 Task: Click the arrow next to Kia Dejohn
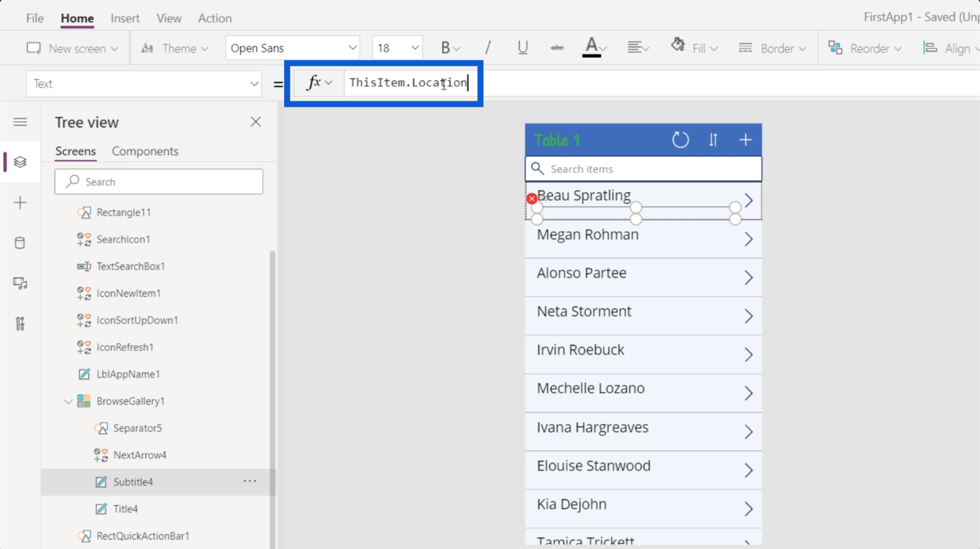coord(748,509)
